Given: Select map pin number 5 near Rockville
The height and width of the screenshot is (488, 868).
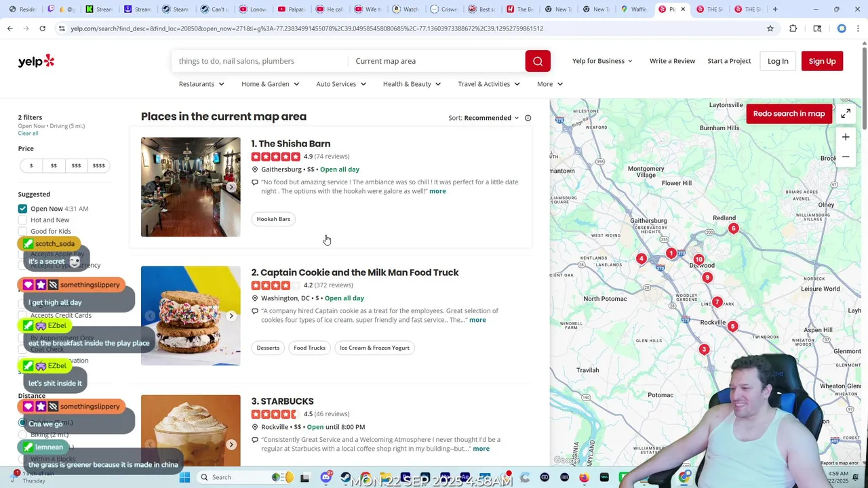Looking at the screenshot, I should 732,327.
